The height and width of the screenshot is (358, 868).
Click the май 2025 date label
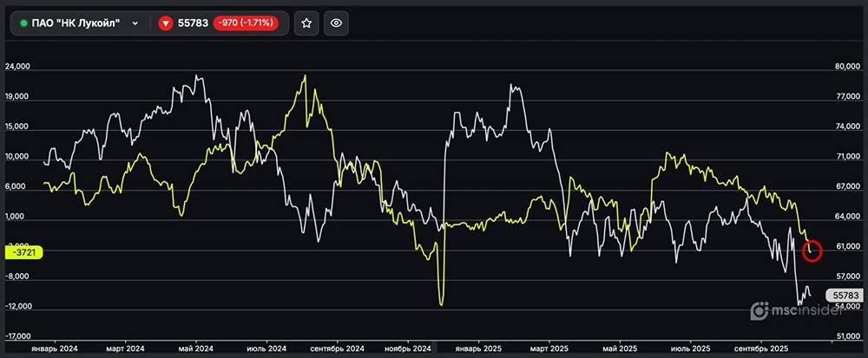coord(620,349)
